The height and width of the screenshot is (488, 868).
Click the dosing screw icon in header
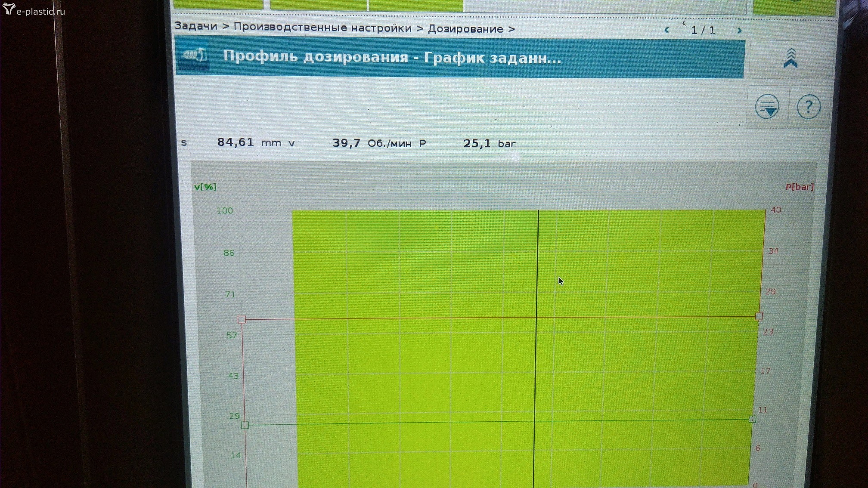(194, 56)
